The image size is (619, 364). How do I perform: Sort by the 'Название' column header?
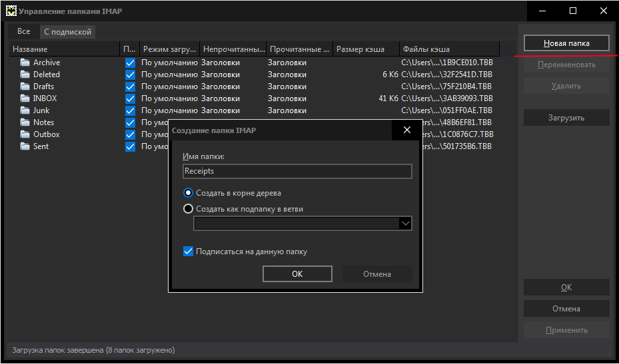(64, 49)
